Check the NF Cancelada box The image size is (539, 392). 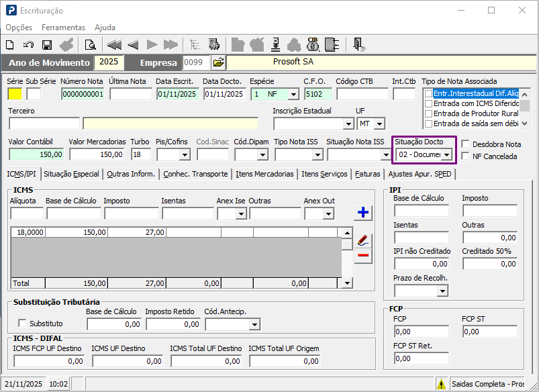[465, 156]
